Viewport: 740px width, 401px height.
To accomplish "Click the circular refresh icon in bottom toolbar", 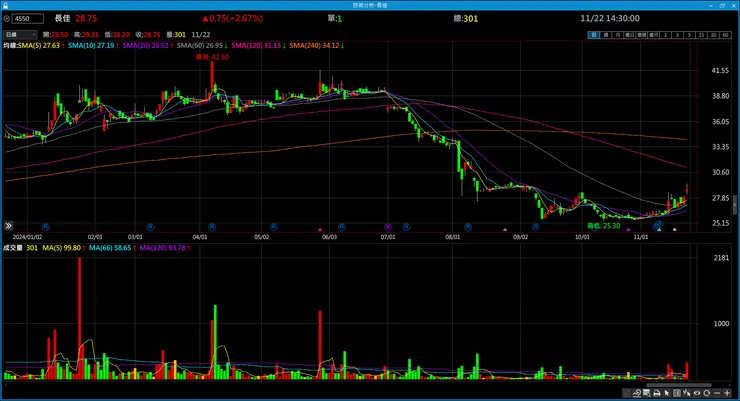I will [706, 393].
